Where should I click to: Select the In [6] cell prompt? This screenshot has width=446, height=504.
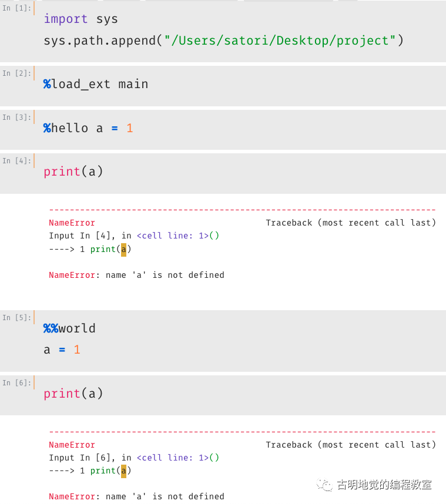(16, 383)
